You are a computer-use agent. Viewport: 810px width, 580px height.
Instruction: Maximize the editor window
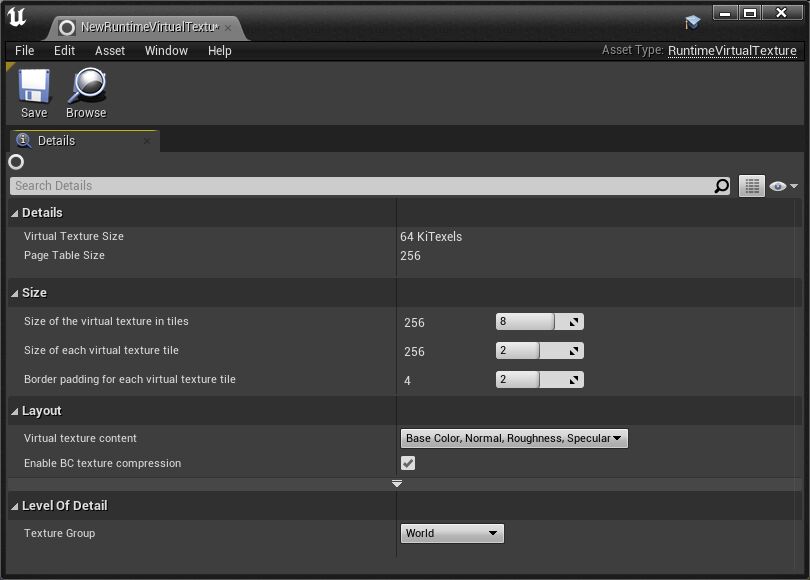click(750, 13)
